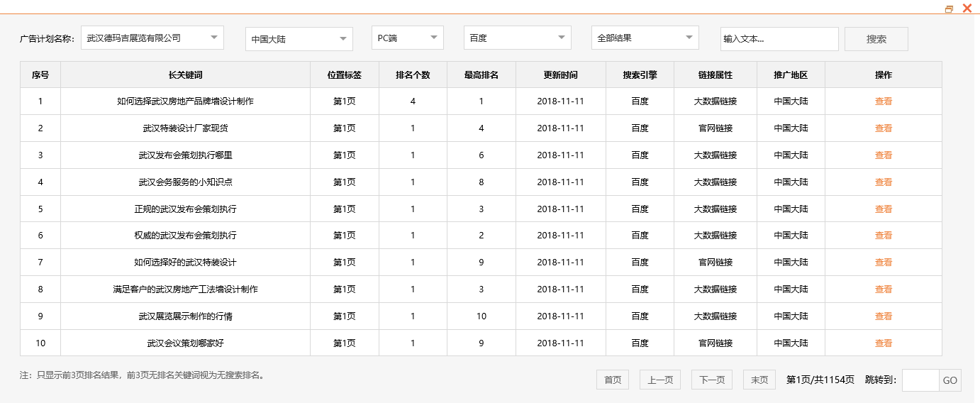Click 查看 for 满足客户的武汉房地产工法墙设计制作
980x403 pixels.
point(884,289)
